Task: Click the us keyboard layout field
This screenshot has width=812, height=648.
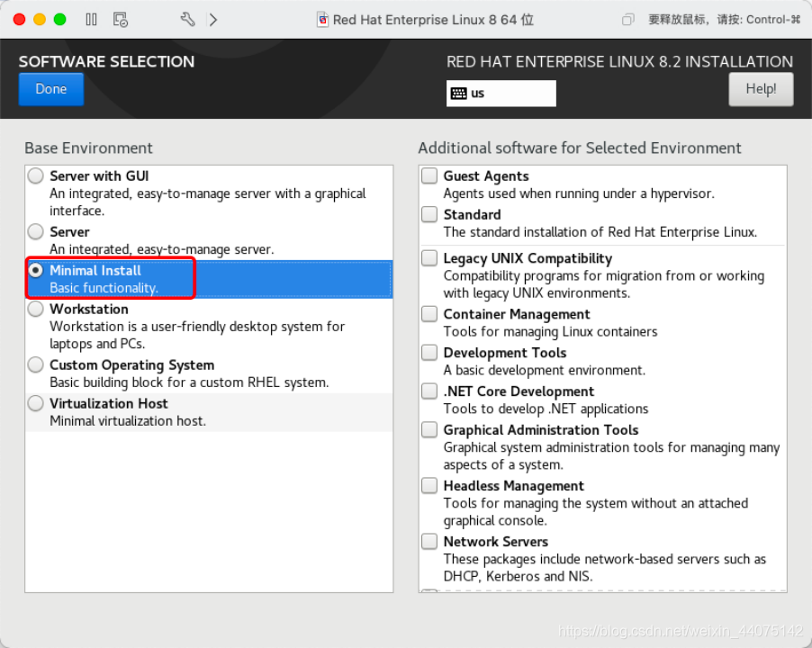Action: (501, 94)
